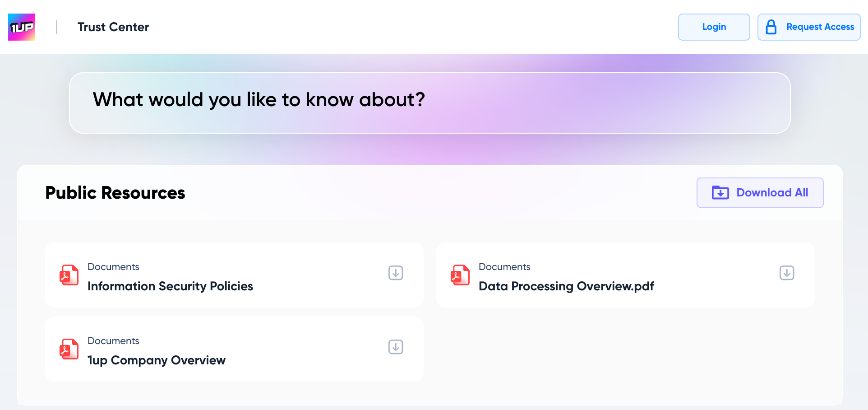Click the folder icon in Download All
Viewport: 868px width, 410px height.
[720, 193]
